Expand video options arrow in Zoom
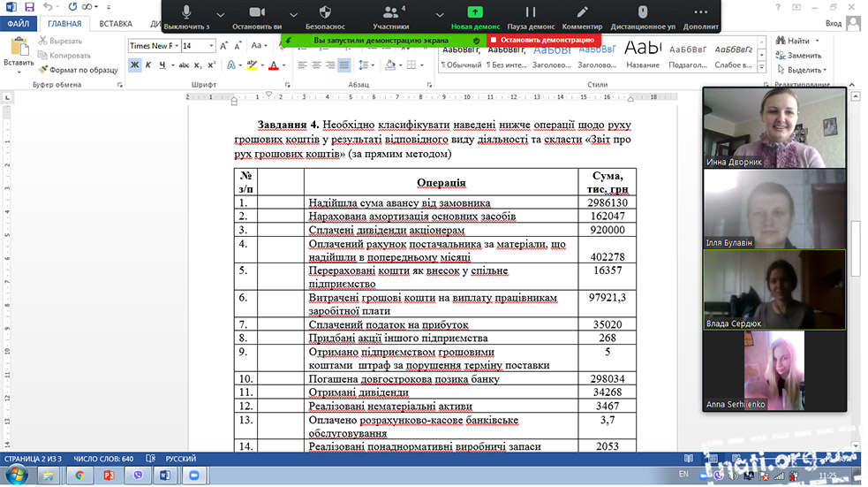Image resolution: width=868 pixels, height=487 pixels. [293, 14]
